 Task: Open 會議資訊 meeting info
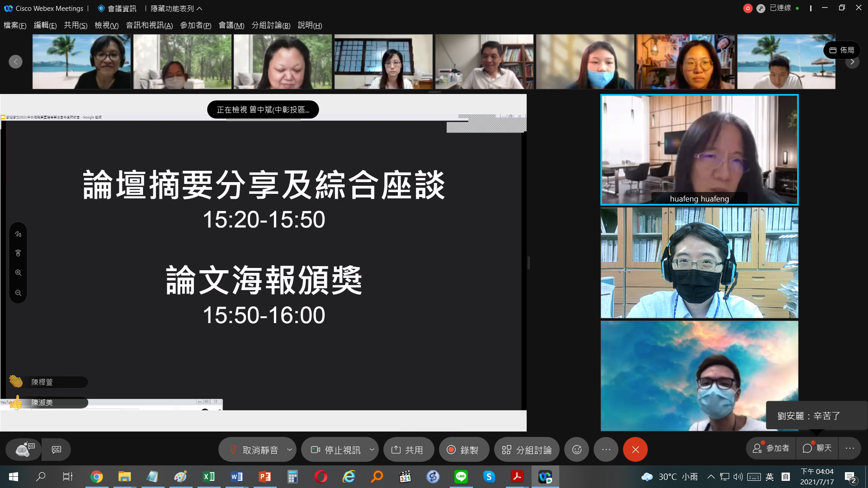117,9
